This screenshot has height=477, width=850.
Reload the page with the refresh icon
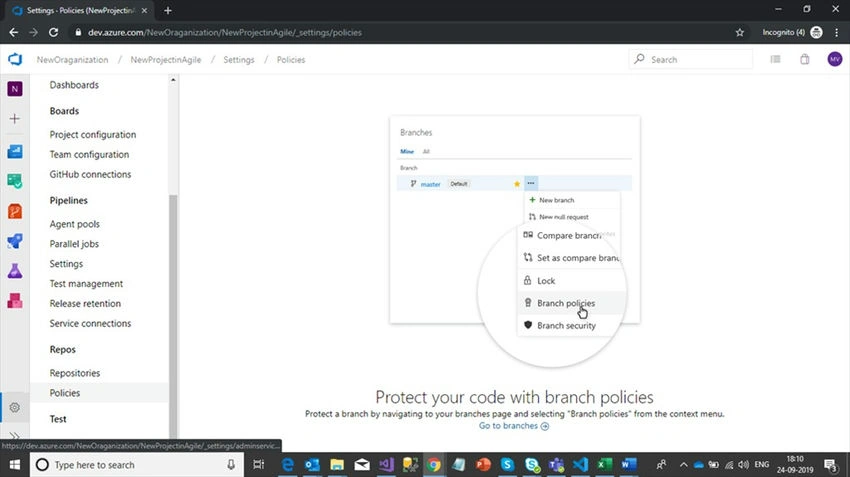tap(53, 33)
